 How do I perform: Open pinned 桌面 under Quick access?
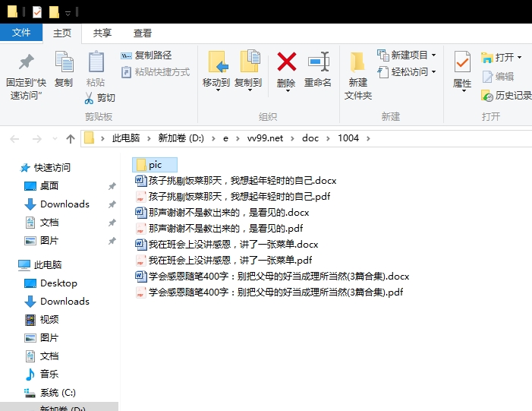coord(42,186)
